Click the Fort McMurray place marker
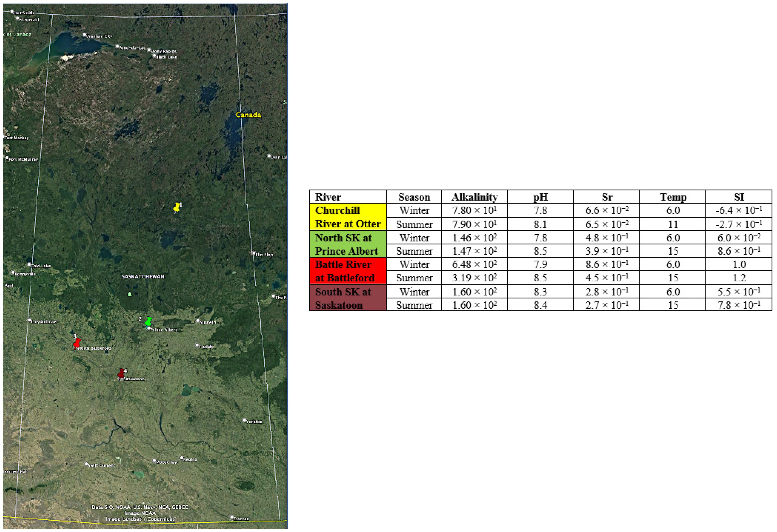The height and width of the screenshot is (532, 777). [x=7, y=158]
